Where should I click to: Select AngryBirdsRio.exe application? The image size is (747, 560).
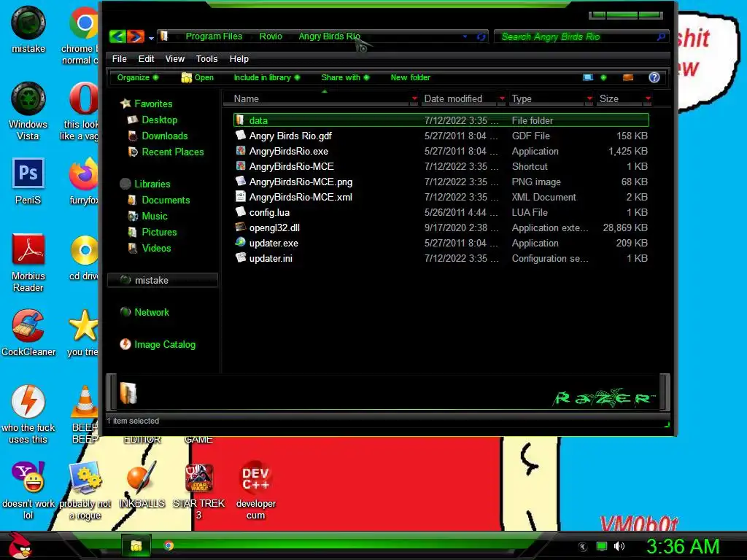pyautogui.click(x=441, y=151)
